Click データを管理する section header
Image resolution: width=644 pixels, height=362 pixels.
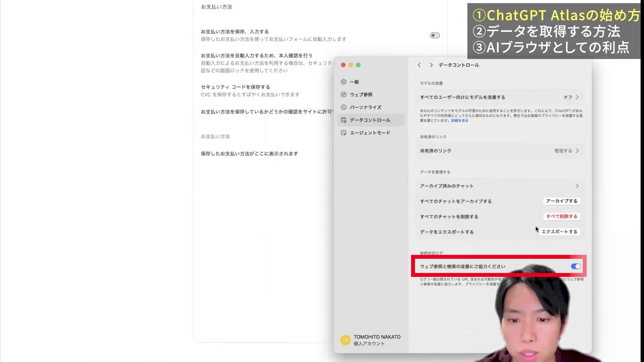point(435,172)
